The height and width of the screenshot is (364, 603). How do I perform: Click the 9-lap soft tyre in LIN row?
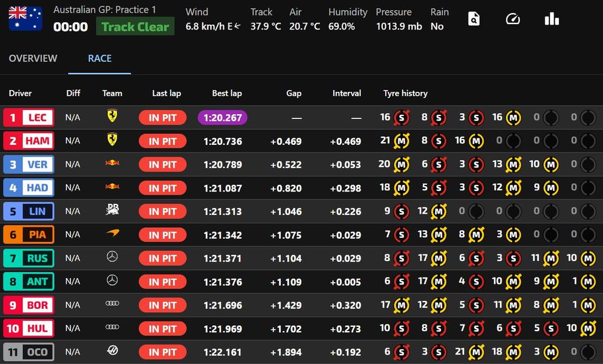(x=402, y=211)
